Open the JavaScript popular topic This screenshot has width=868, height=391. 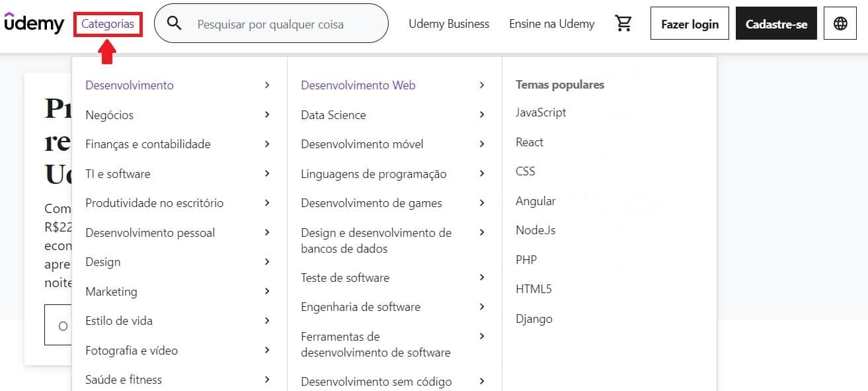(540, 112)
